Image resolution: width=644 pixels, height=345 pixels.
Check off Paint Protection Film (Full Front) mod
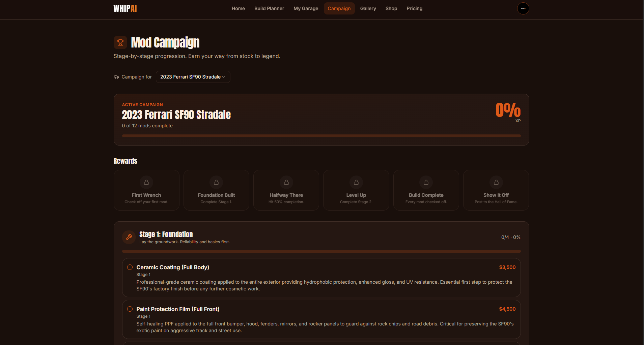click(130, 309)
